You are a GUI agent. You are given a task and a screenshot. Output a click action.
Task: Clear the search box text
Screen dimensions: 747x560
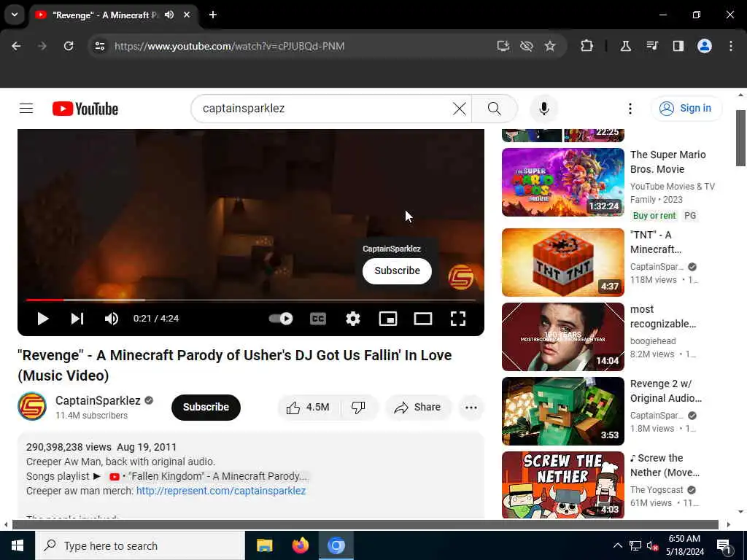click(x=460, y=109)
